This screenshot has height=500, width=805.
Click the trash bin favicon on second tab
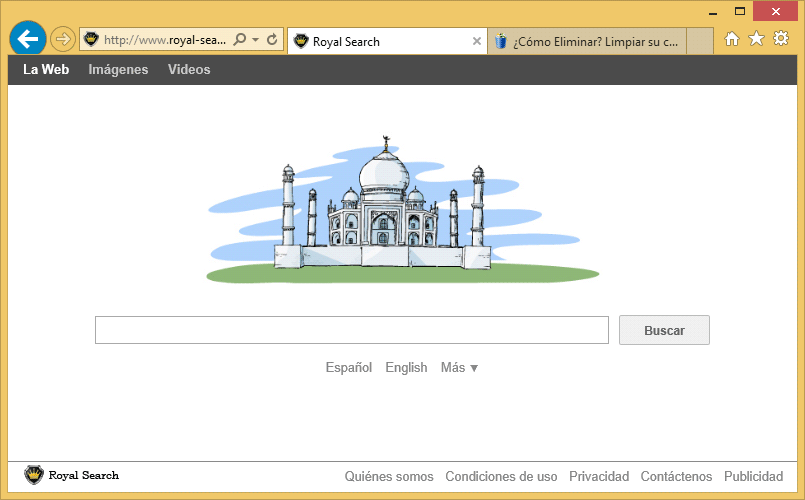(x=501, y=41)
